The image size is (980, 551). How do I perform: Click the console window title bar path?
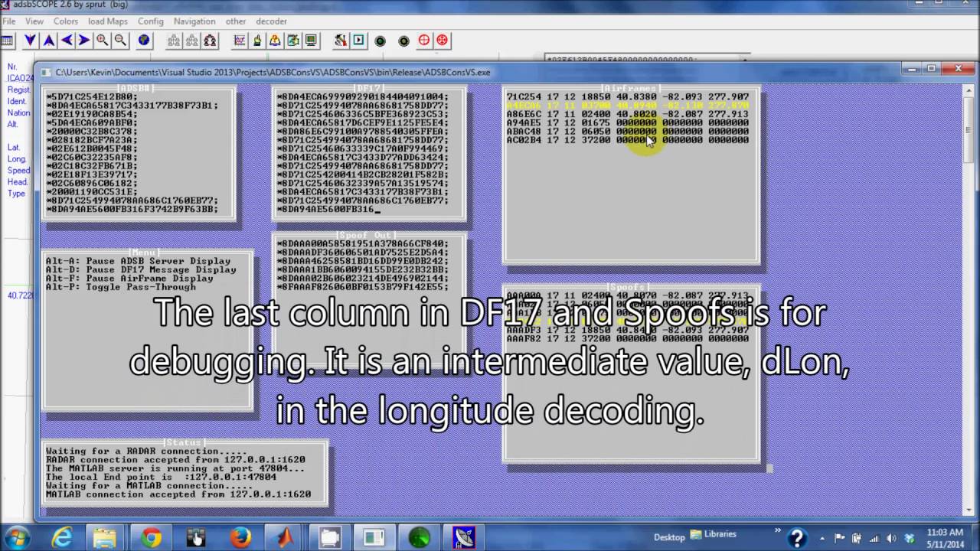click(273, 72)
